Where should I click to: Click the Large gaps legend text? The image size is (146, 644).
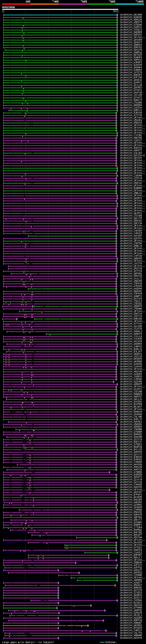point(10,642)
